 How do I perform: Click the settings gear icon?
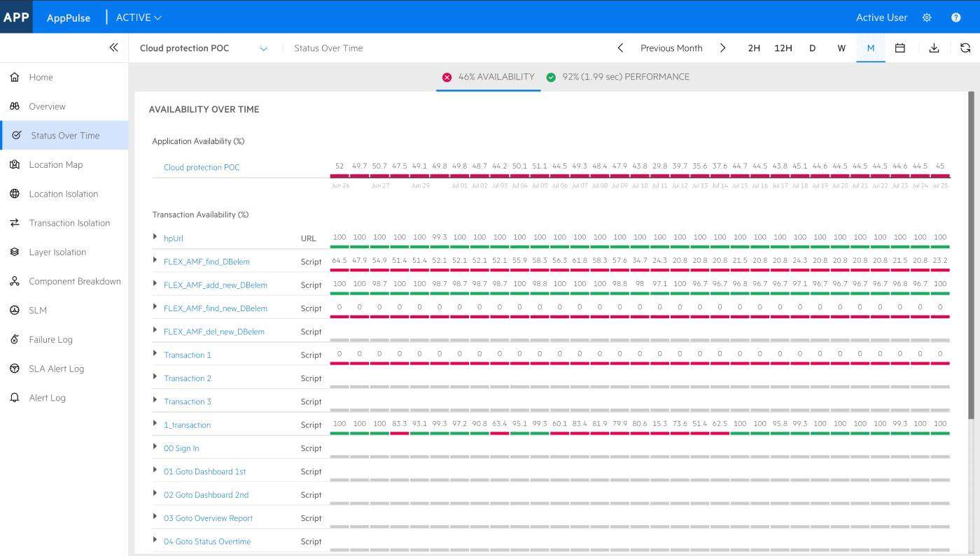[x=927, y=17]
